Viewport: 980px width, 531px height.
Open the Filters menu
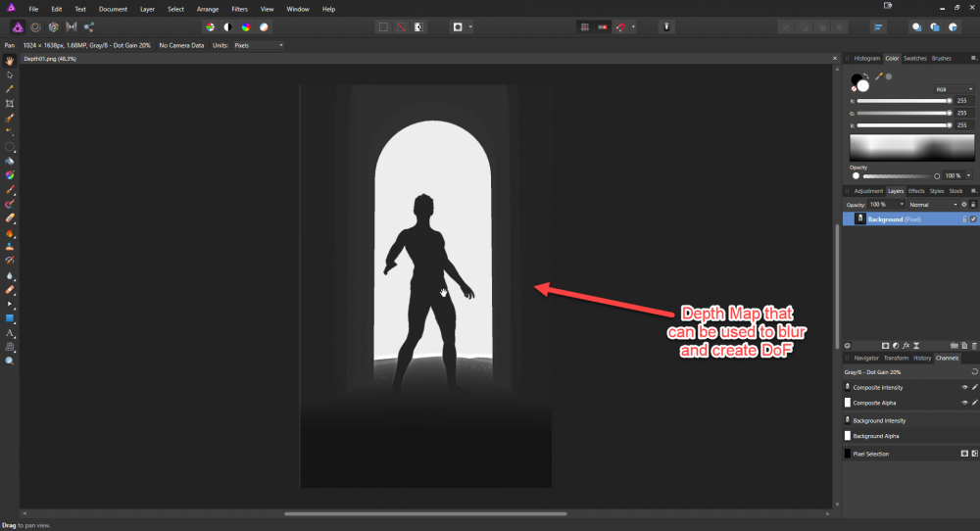[239, 9]
